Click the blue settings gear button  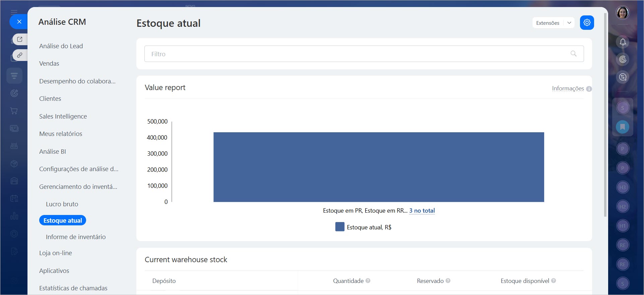point(587,23)
